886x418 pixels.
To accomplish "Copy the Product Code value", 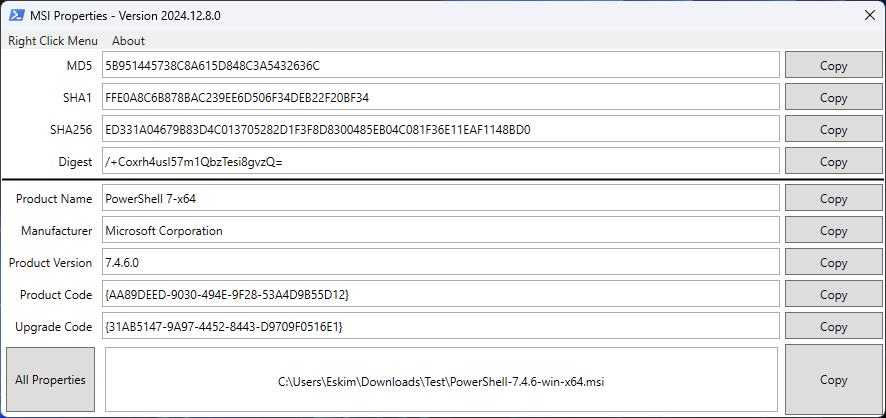I will coord(833,294).
